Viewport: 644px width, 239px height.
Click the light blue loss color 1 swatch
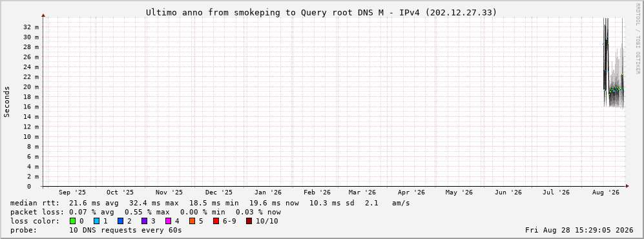96,221
